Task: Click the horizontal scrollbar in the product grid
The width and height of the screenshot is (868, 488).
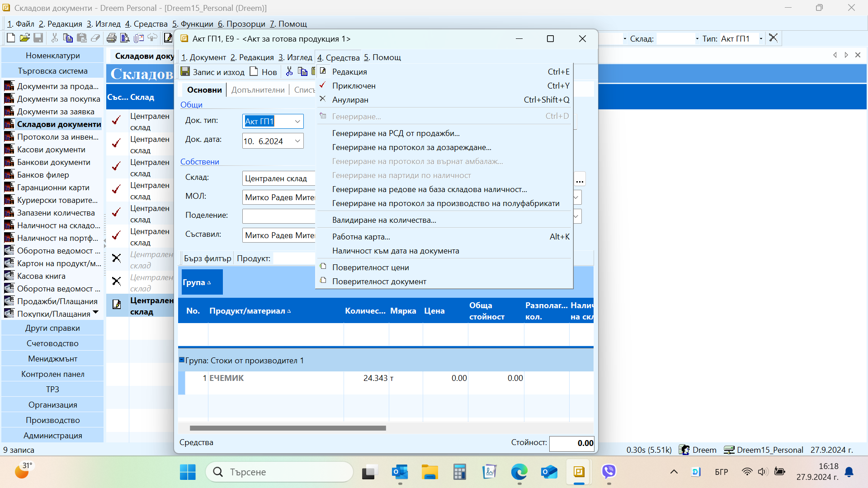Action: pyautogui.click(x=288, y=428)
